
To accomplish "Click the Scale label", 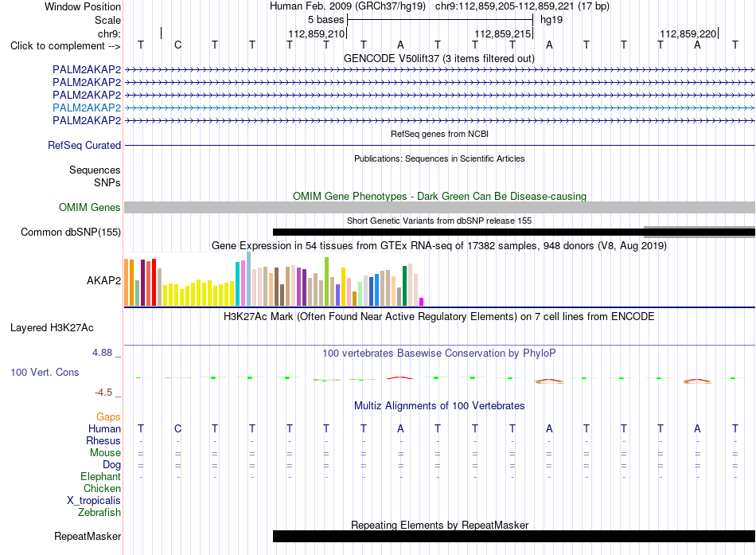I will click(x=107, y=20).
